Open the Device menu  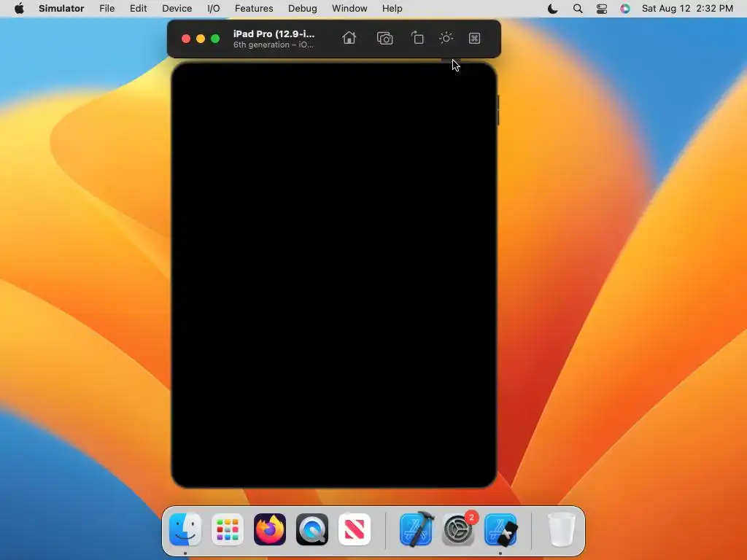pos(177,9)
